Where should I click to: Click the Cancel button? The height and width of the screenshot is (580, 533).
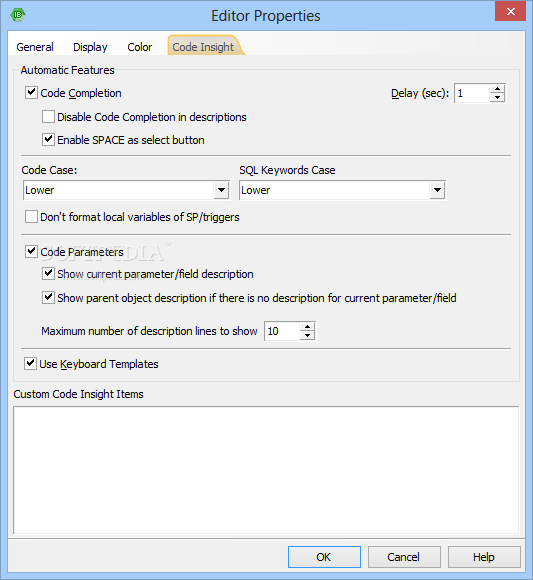404,557
